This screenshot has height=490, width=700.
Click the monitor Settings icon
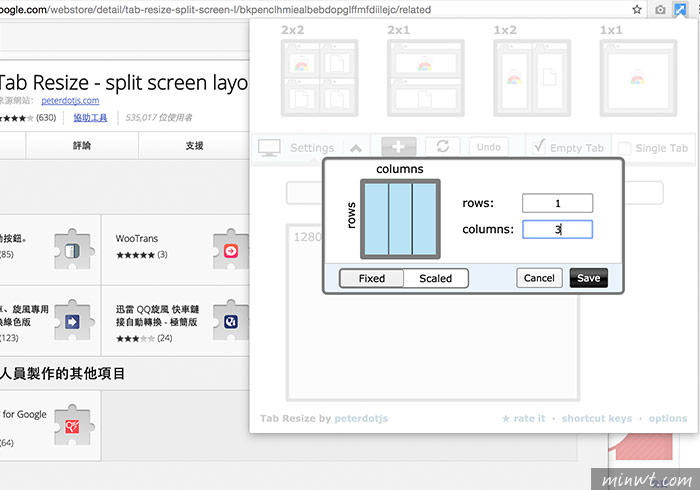(269, 147)
